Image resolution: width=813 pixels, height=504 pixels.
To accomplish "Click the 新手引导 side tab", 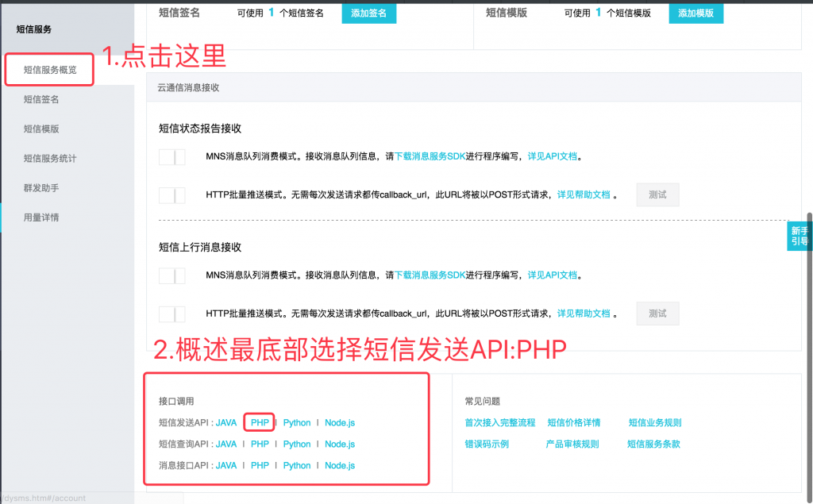I will point(799,236).
